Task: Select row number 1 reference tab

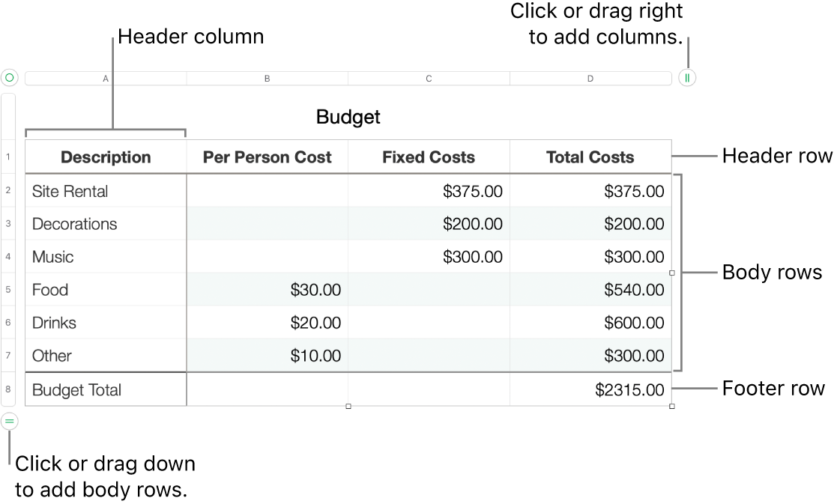Action: [8, 157]
